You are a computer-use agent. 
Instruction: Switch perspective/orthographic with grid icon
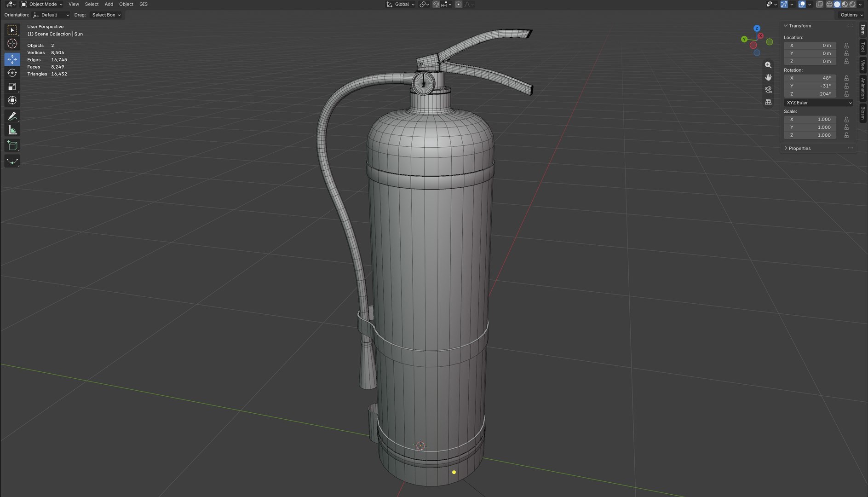point(768,102)
